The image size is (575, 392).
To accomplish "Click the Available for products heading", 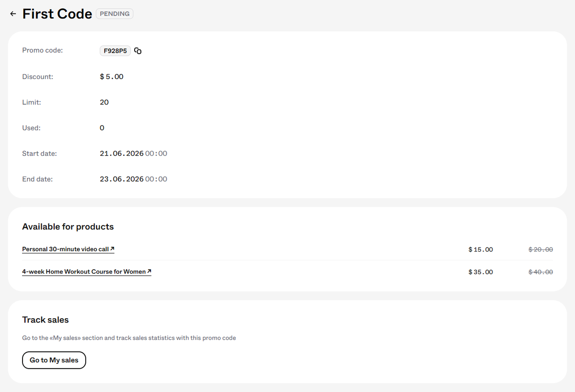I will (68, 227).
